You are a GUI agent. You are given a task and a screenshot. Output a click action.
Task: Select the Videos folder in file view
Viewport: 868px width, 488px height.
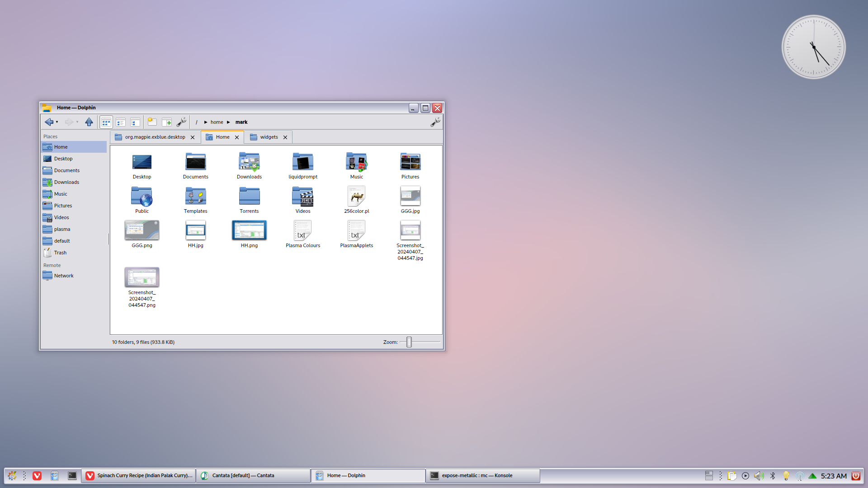click(x=303, y=197)
